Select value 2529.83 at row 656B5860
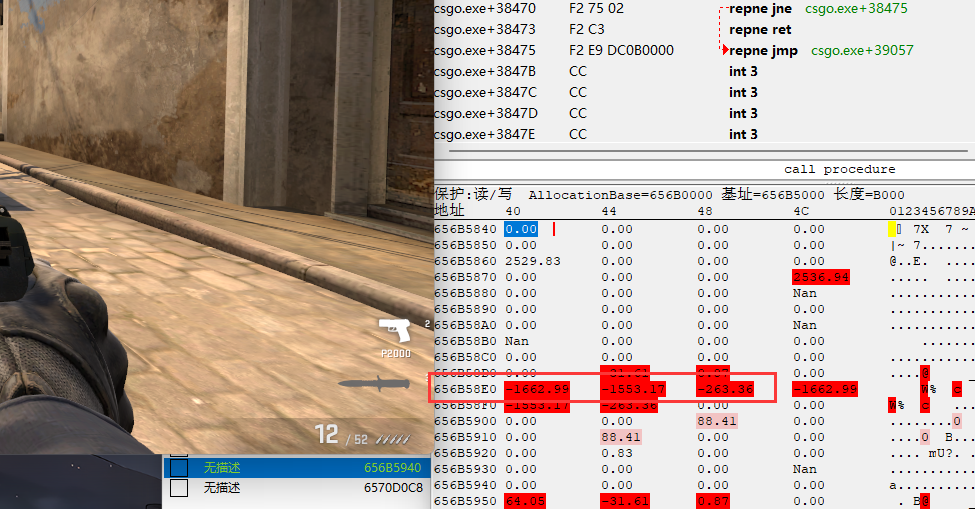 (533, 261)
